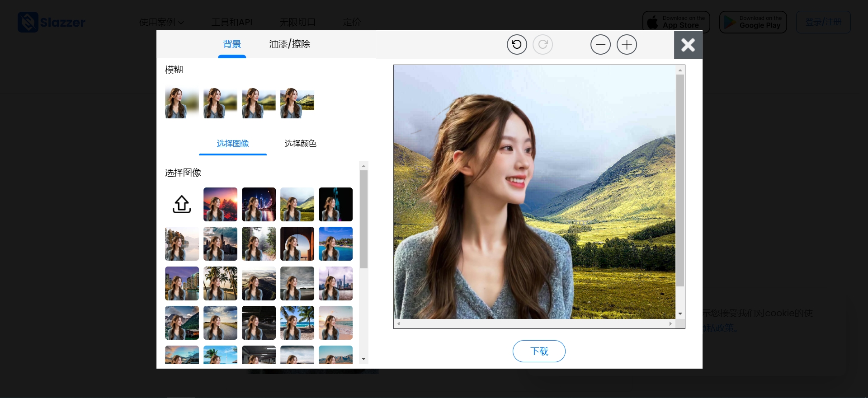Click the redo circular arrow icon

[542, 44]
